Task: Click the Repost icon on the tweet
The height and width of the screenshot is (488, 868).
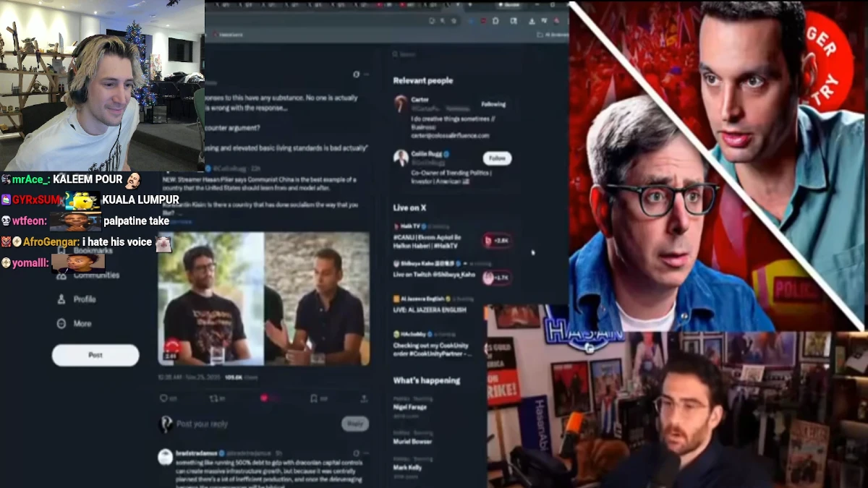Action: pyautogui.click(x=215, y=398)
